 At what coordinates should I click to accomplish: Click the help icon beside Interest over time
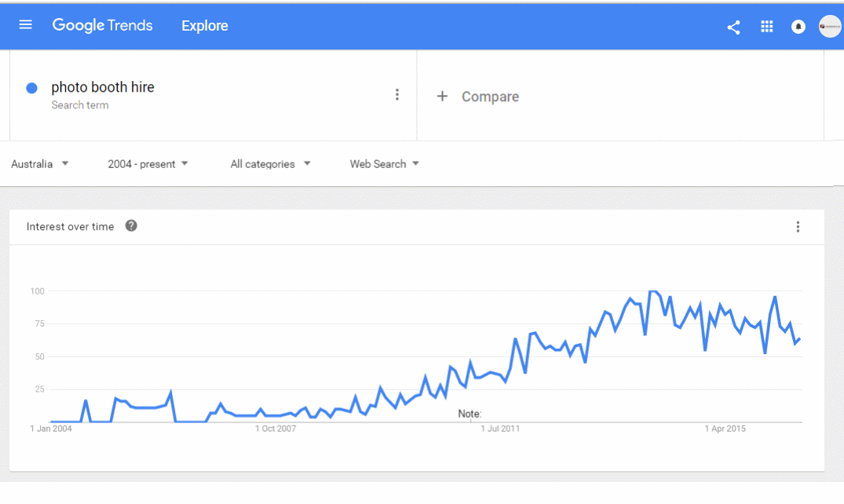tap(131, 225)
